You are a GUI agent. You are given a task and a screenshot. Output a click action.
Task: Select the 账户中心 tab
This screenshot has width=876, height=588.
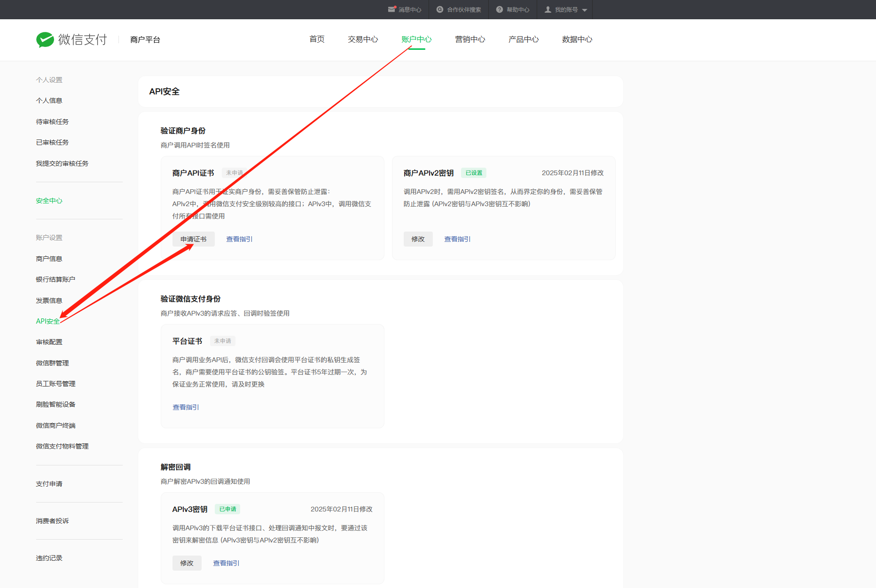416,39
